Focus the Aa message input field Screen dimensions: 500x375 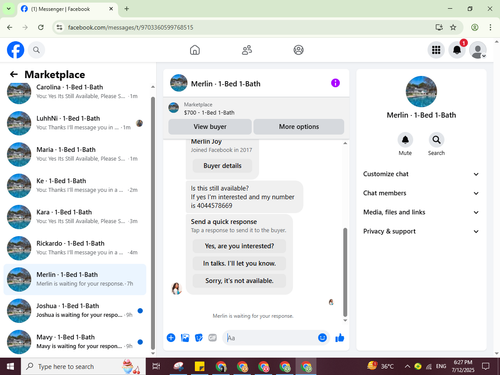[x=270, y=338]
